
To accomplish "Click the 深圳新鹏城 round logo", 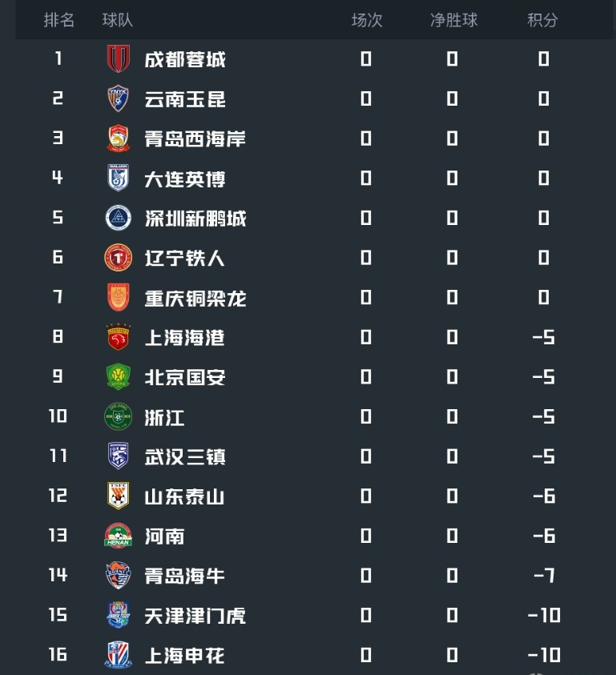I will pyautogui.click(x=119, y=218).
